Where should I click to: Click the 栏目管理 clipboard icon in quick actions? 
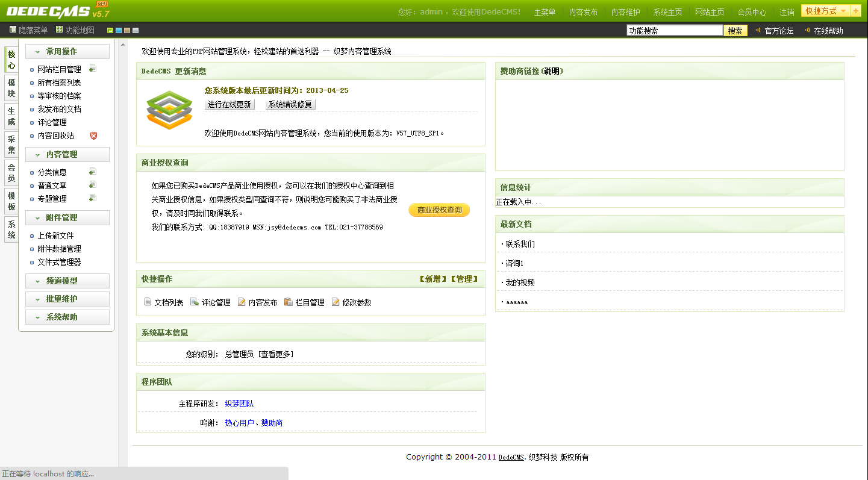point(289,302)
